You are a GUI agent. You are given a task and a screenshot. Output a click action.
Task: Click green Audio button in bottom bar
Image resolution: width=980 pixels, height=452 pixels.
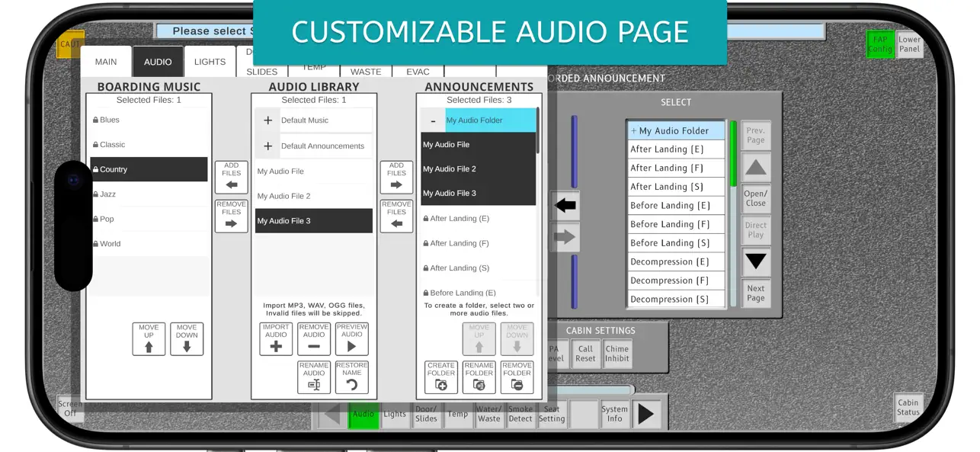click(x=363, y=414)
